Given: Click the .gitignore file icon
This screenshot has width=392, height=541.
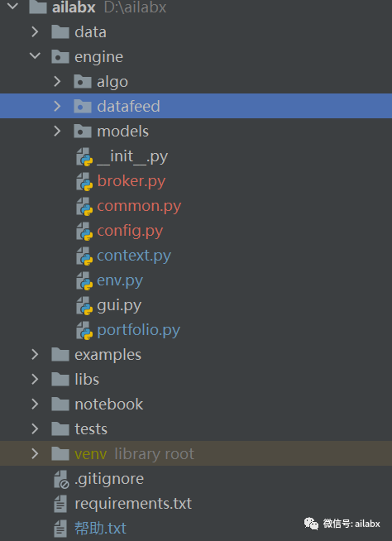Looking at the screenshot, I should (61, 479).
